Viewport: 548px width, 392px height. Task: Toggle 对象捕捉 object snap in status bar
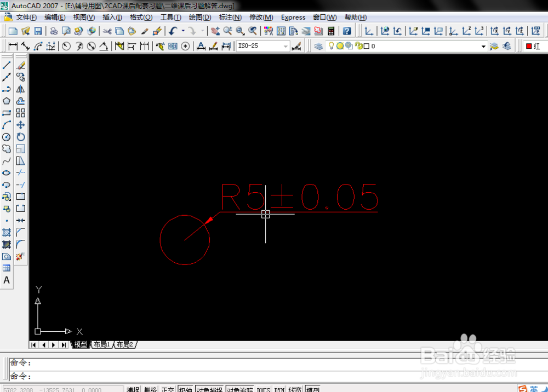coord(209,389)
